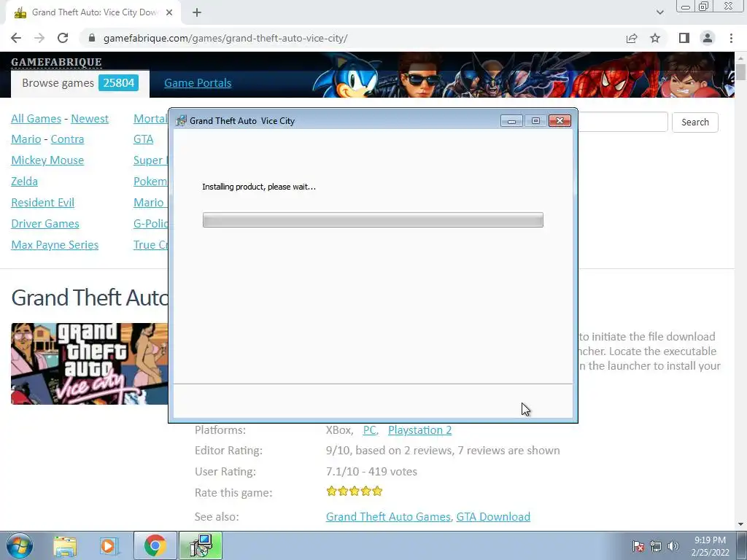This screenshot has width=747, height=560.
Task: Minimize the Chrome browser window
Action: tap(686, 7)
